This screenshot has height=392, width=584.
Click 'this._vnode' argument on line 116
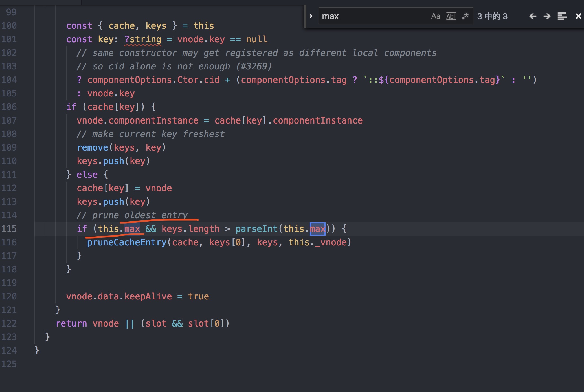(x=318, y=242)
